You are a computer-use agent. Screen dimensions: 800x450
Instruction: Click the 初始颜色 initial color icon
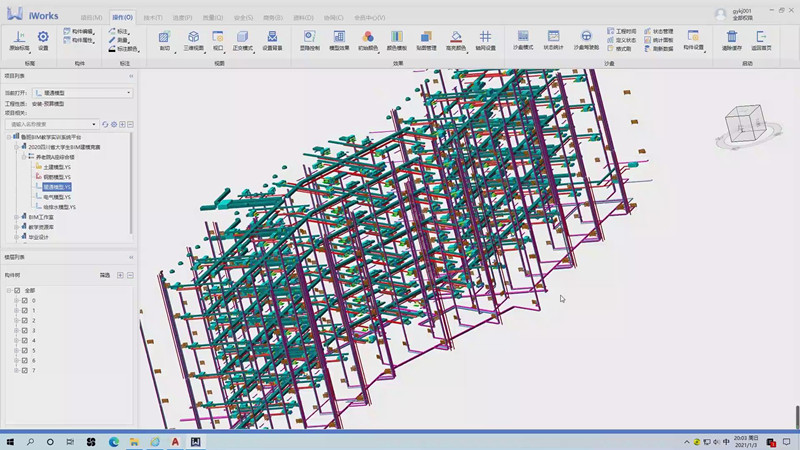368,38
